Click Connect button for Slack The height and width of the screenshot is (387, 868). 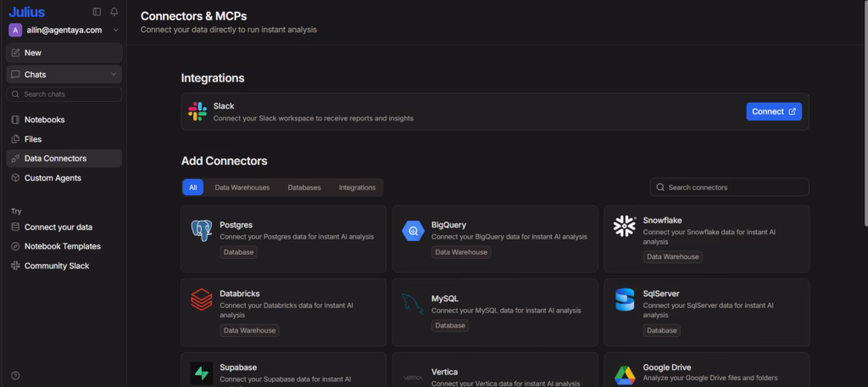point(774,111)
